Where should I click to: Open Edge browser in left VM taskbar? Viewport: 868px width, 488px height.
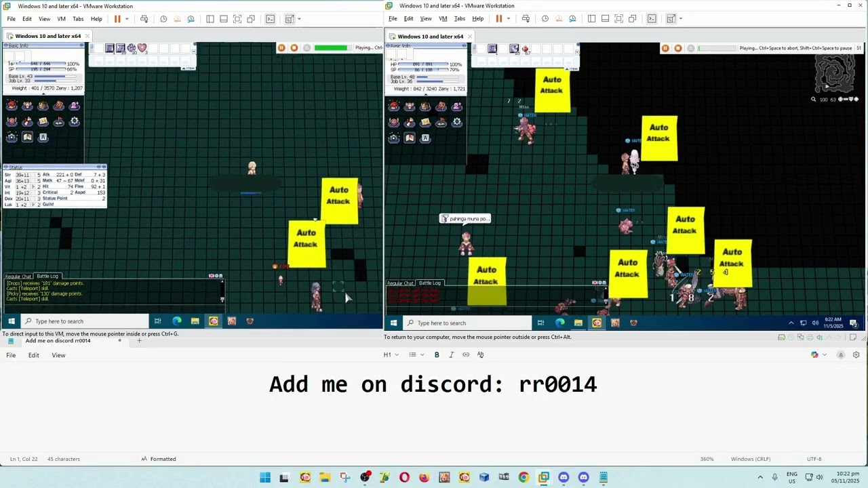176,321
